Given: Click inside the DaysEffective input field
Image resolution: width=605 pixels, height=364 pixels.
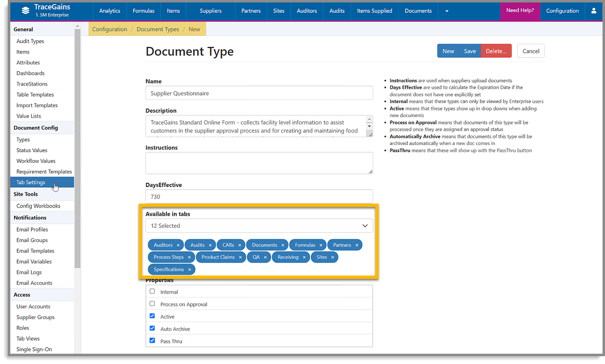Looking at the screenshot, I should click(259, 196).
